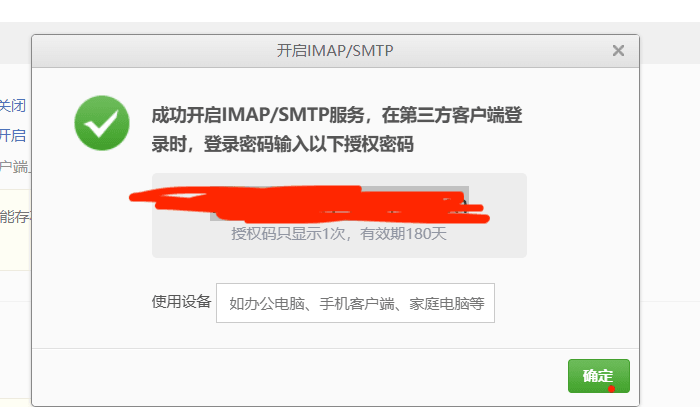Confirm with the green 确定 button
The height and width of the screenshot is (407, 700).
pyautogui.click(x=599, y=376)
